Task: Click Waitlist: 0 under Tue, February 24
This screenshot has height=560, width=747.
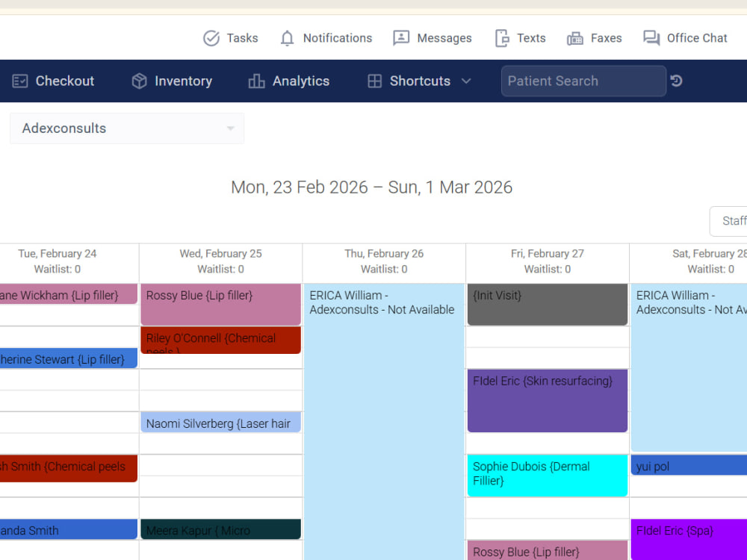Action: click(58, 270)
